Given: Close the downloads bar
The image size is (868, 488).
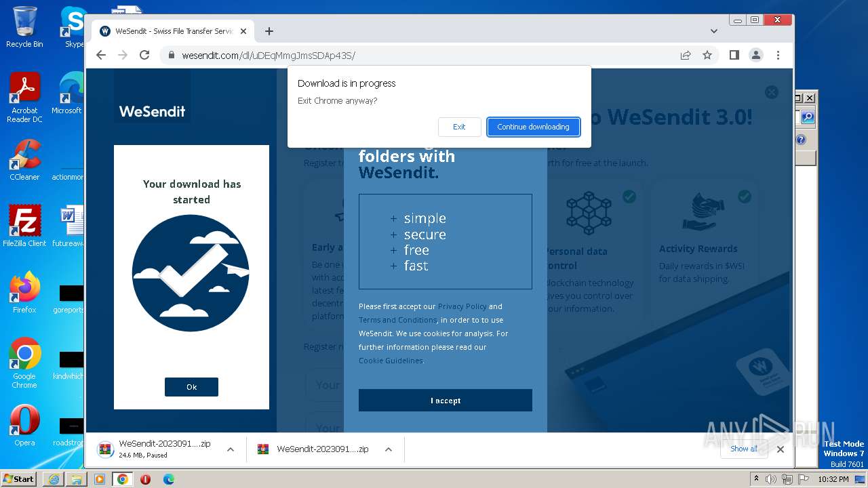Looking at the screenshot, I should tap(781, 449).
